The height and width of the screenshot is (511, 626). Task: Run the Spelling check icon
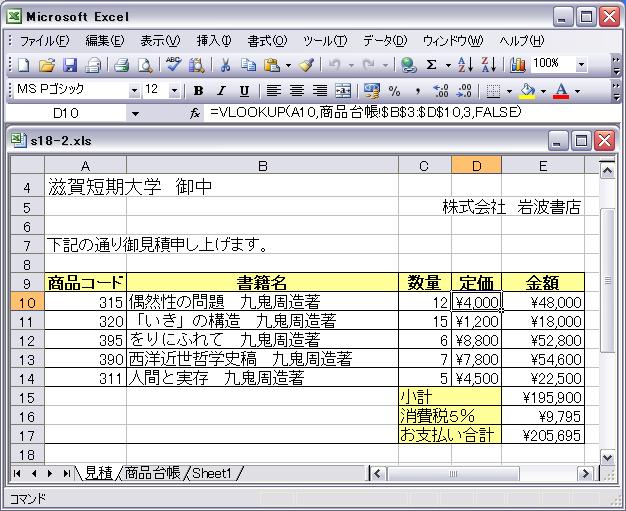(x=173, y=65)
